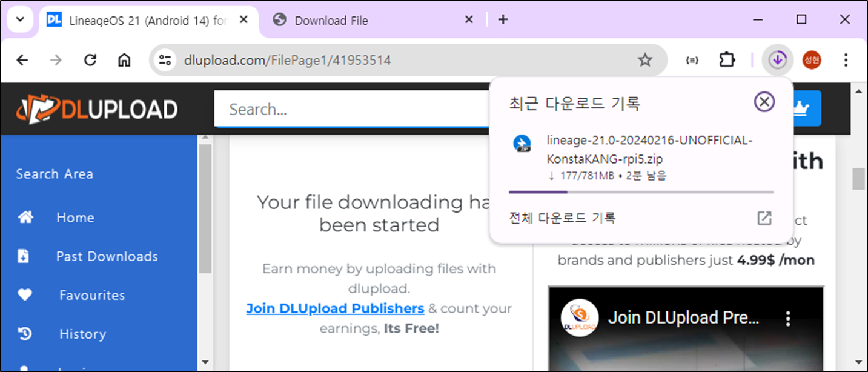
Task: View site information icon in address bar
Action: click(x=165, y=60)
